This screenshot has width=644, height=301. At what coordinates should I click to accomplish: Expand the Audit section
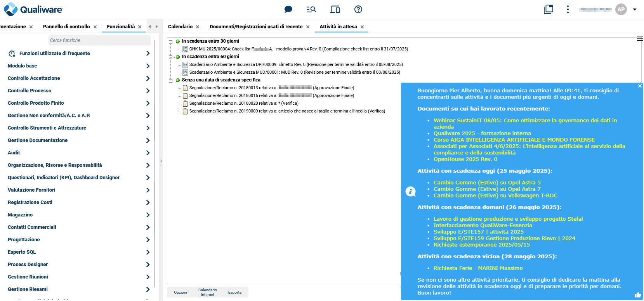[x=148, y=153]
